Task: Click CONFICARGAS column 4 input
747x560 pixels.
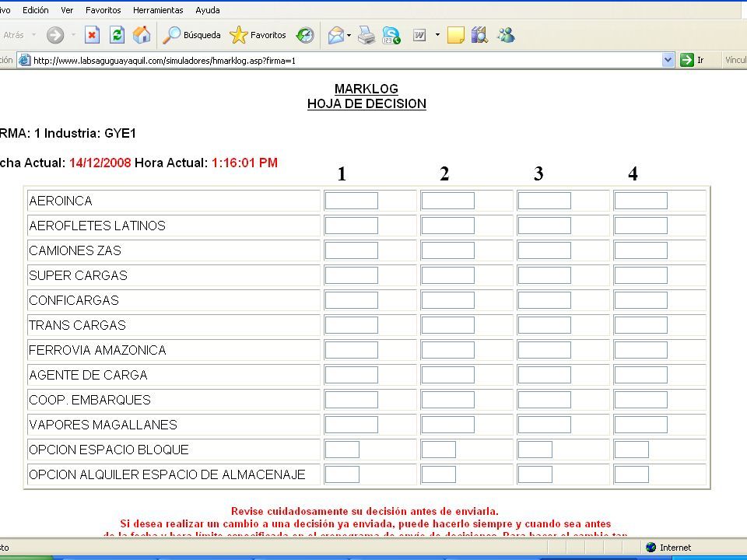Action: coord(640,300)
